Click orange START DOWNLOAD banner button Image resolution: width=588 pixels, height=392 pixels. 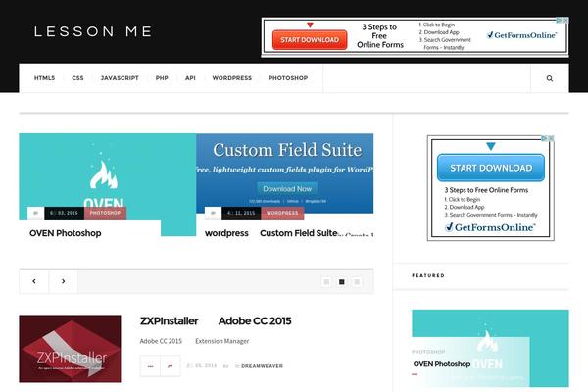[x=310, y=40]
